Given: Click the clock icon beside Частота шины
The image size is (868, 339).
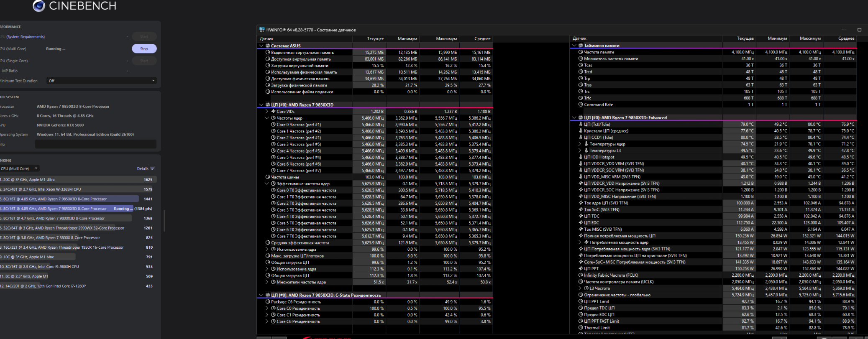Looking at the screenshot, I should 268,177.
